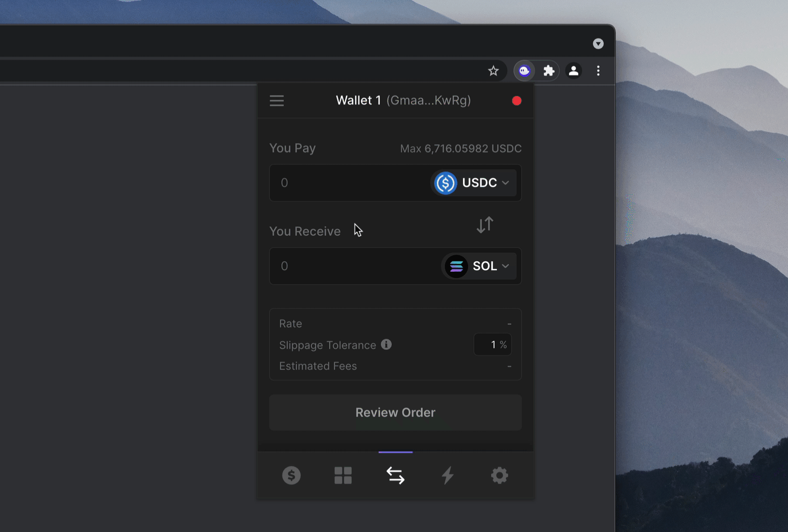788x532 pixels.
Task: Select the swap arrows tab in bottom bar
Action: (x=395, y=475)
